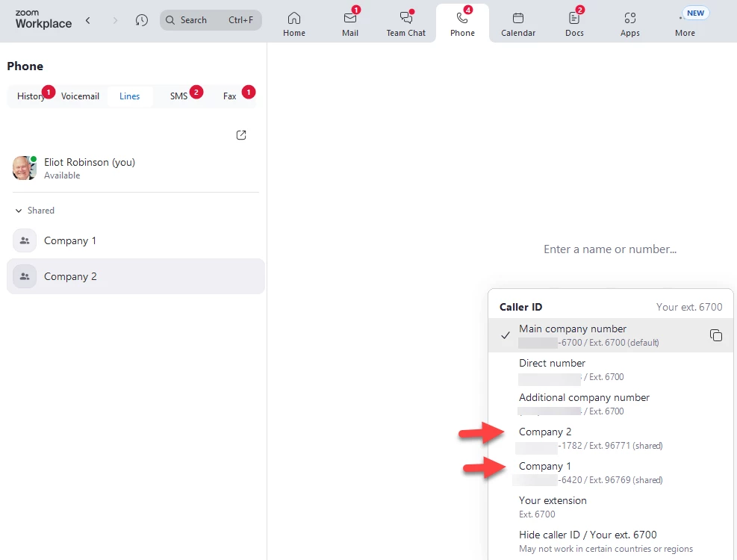
Task: Open the Mail tab
Action: 350,23
